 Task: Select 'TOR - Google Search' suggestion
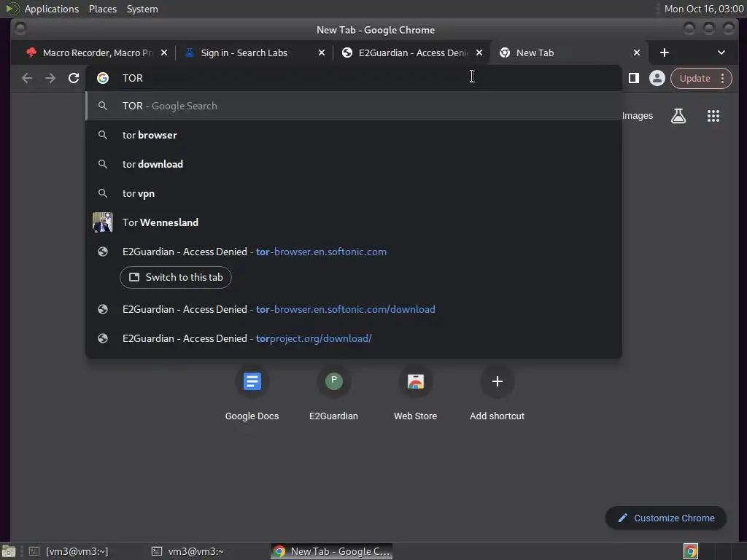click(354, 106)
